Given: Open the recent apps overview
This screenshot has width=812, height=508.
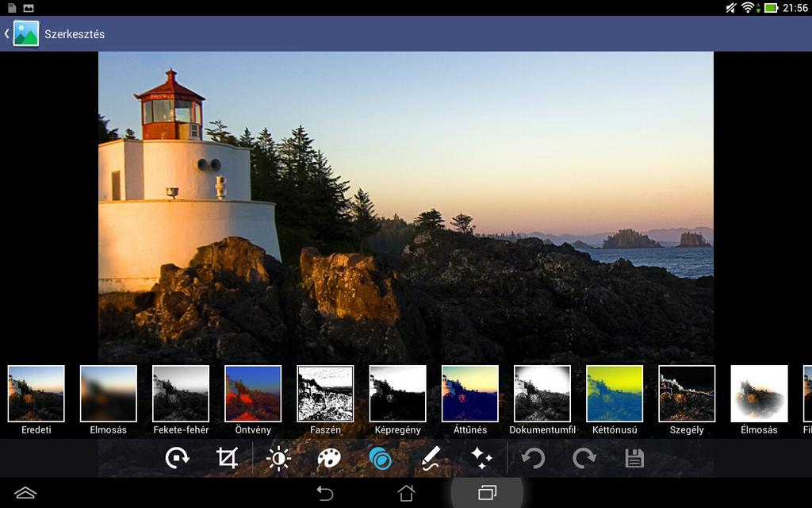Looking at the screenshot, I should (x=488, y=492).
